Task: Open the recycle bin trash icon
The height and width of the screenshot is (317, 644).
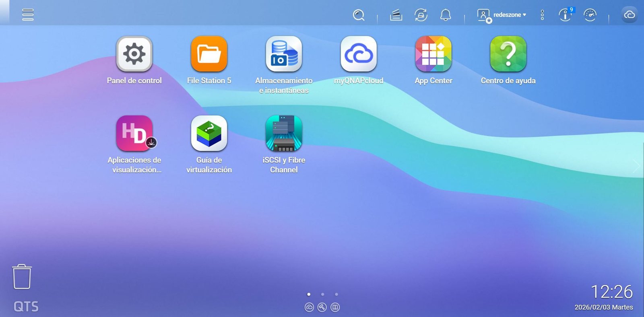Action: pyautogui.click(x=22, y=277)
